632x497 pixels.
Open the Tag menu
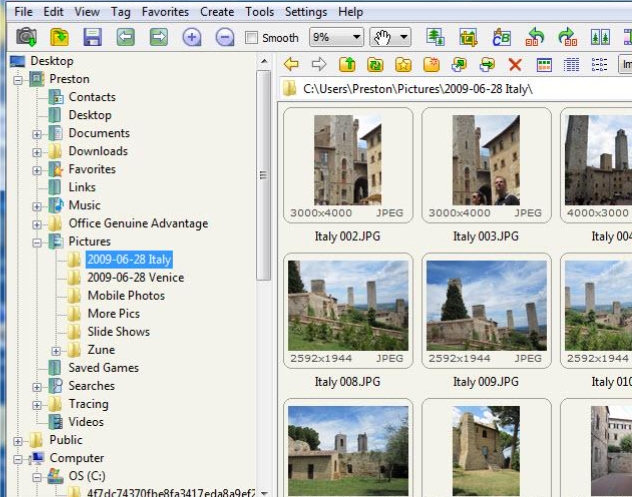tap(121, 12)
